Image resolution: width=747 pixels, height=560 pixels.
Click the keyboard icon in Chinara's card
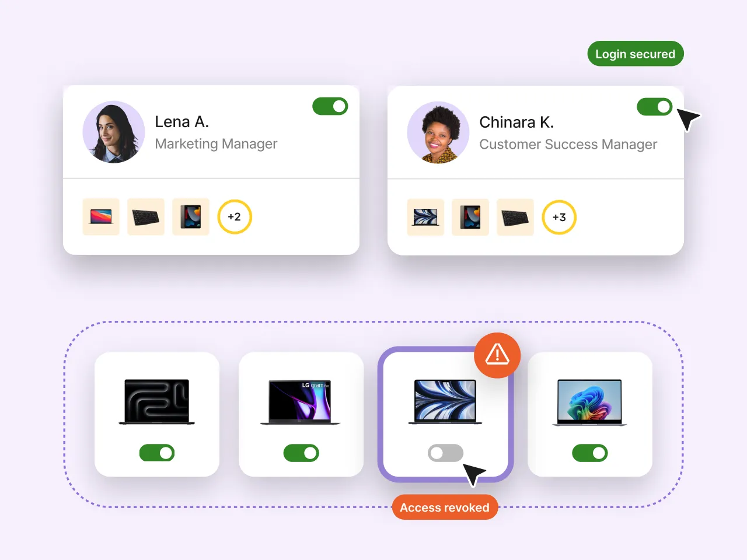click(515, 218)
